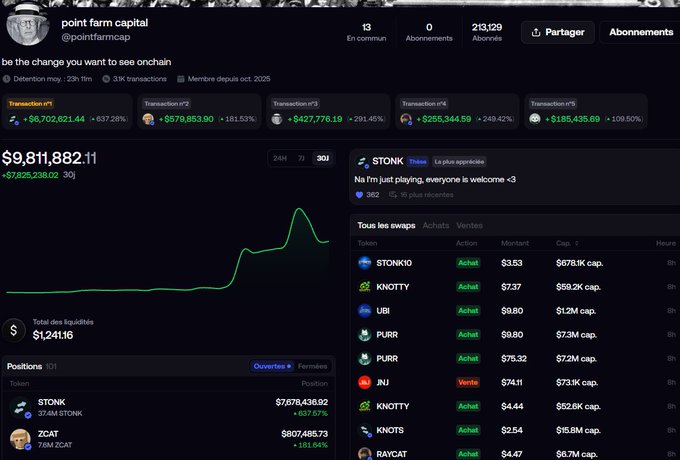Click the PURR icon in $9.80 row

pos(365,334)
